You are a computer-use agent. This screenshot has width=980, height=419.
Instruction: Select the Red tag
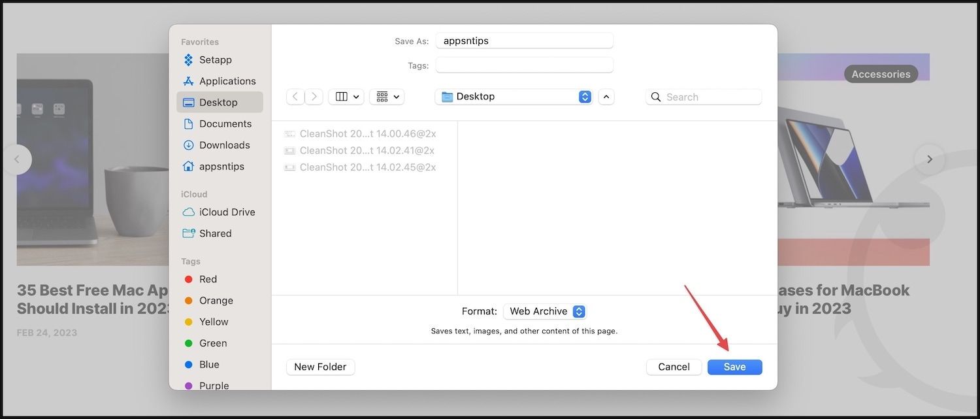tap(208, 279)
